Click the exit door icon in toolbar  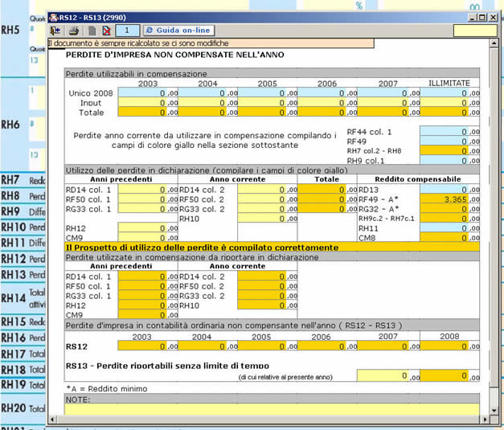[x=56, y=31]
